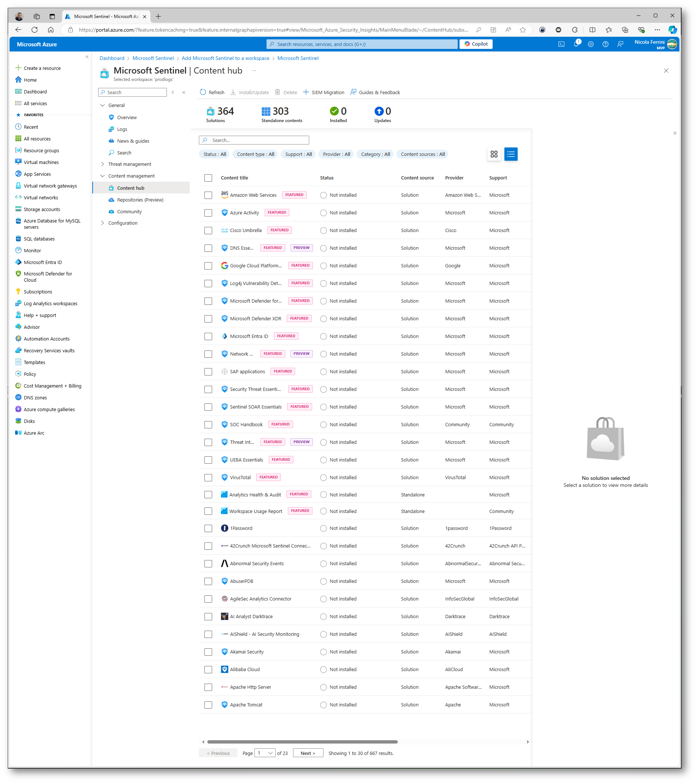This screenshot has width=697, height=784.
Task: Open Content type : All filter
Action: pos(255,154)
